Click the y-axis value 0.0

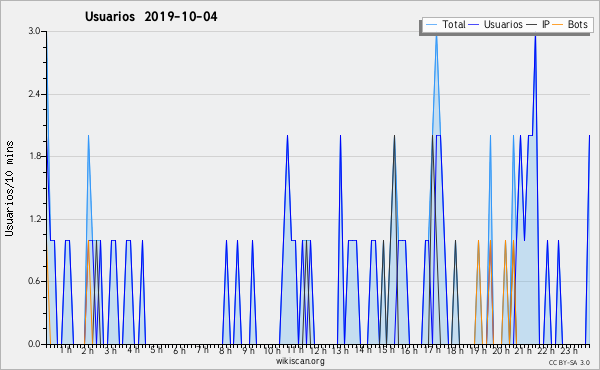pyautogui.click(x=34, y=344)
